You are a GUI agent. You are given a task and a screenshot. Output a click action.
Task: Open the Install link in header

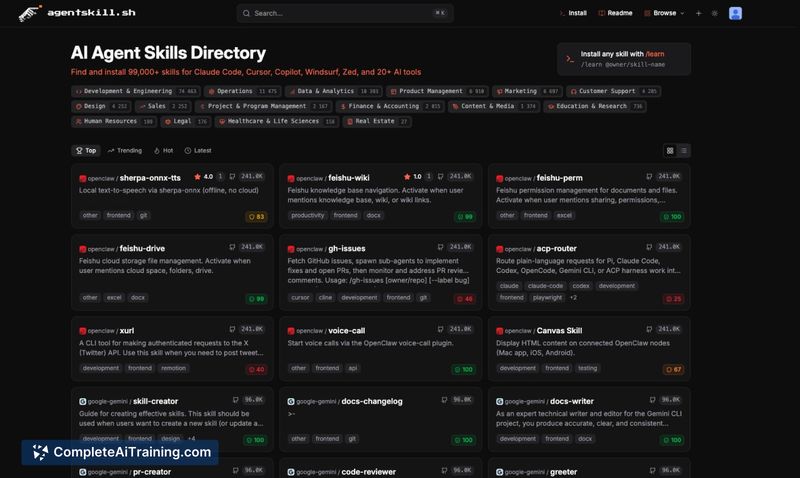(x=572, y=13)
